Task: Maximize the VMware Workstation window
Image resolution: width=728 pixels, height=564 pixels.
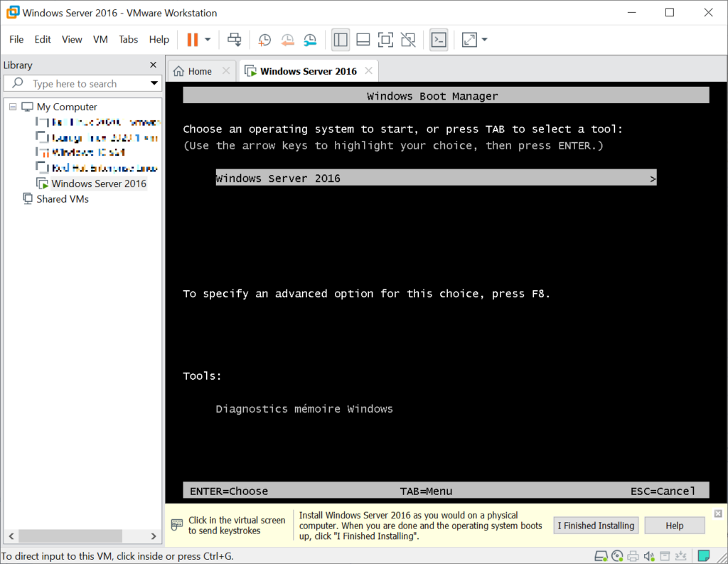Action: [670, 13]
